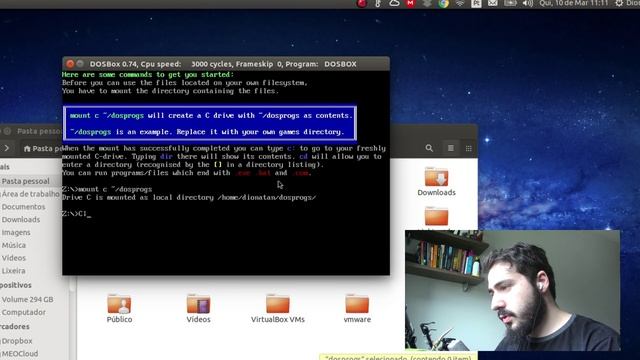
Task: Open the Vídeos folder
Action: point(198,309)
